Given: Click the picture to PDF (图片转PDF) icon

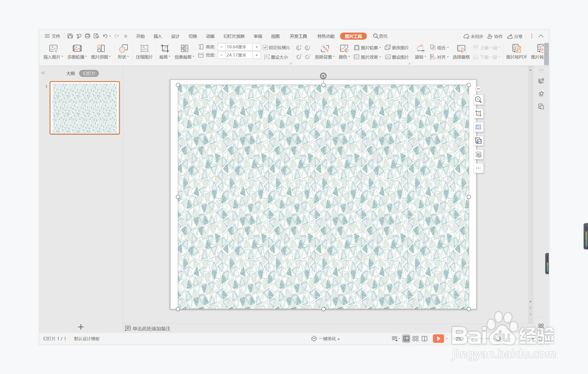Looking at the screenshot, I should (x=516, y=48).
